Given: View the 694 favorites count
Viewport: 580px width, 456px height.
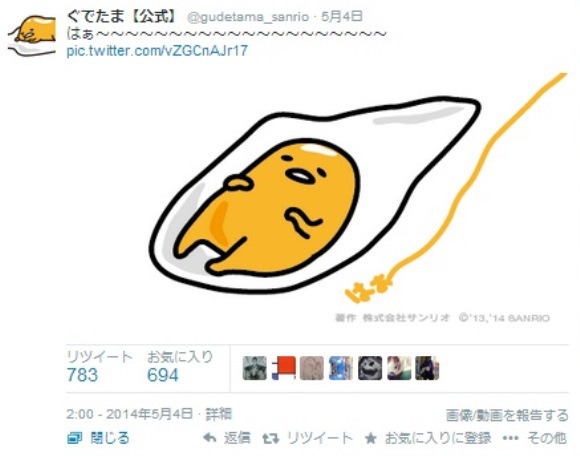Looking at the screenshot, I should coord(163,375).
